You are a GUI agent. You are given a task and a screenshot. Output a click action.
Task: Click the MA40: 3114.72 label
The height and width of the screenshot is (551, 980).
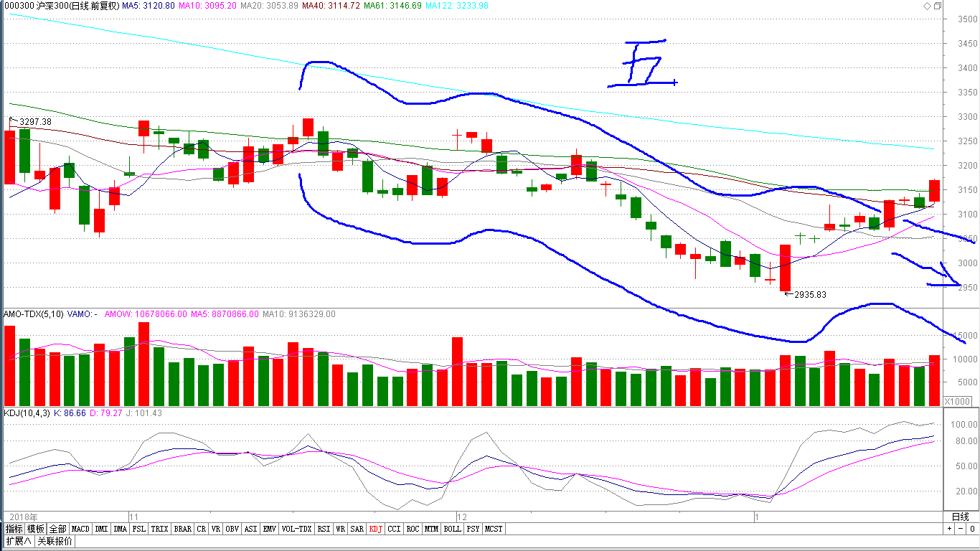(x=331, y=6)
